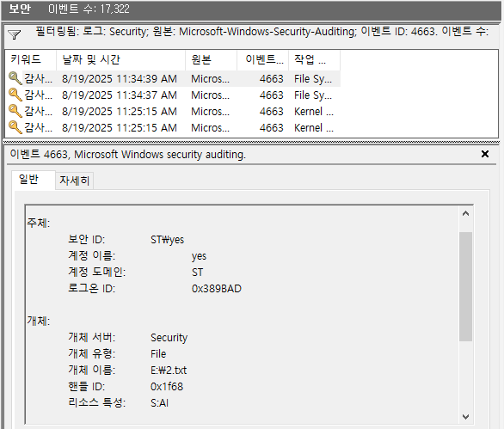Switch to the 일반 tab

pos(34,180)
